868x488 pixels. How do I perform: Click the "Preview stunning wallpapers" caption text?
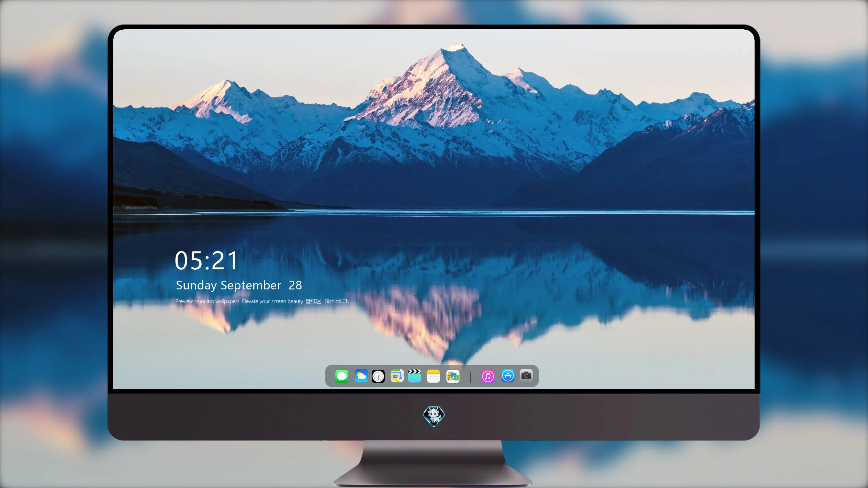[262, 301]
